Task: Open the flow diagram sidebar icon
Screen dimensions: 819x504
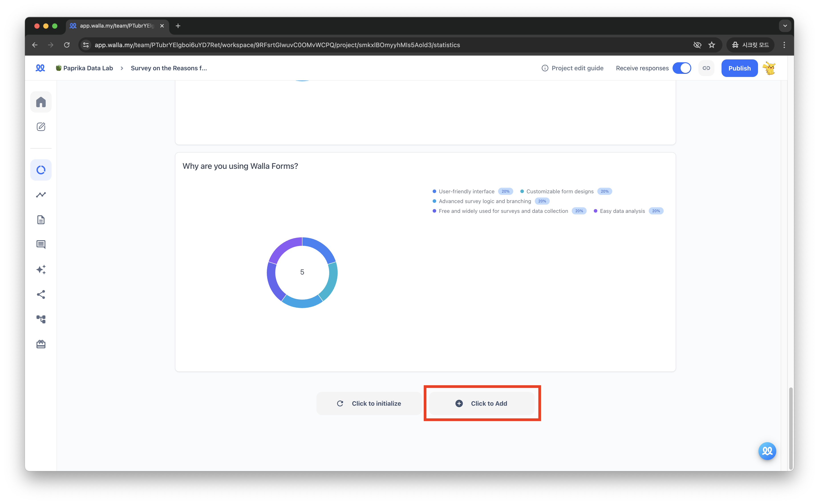Action: (x=41, y=319)
